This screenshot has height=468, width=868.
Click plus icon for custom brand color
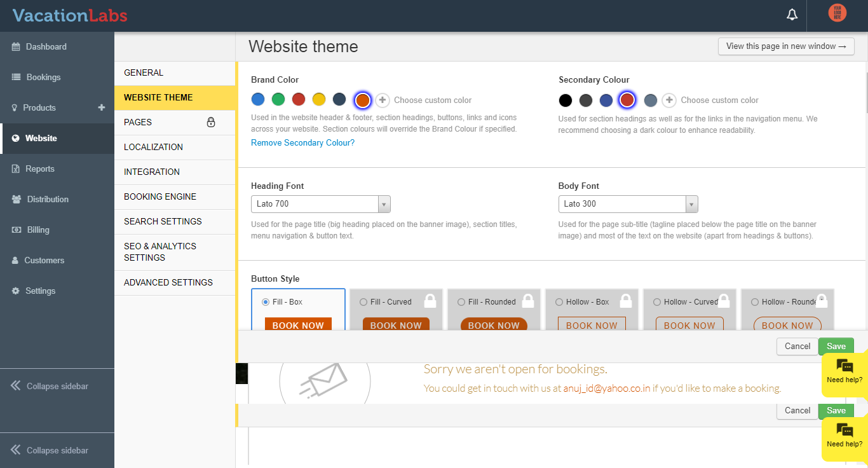point(383,100)
